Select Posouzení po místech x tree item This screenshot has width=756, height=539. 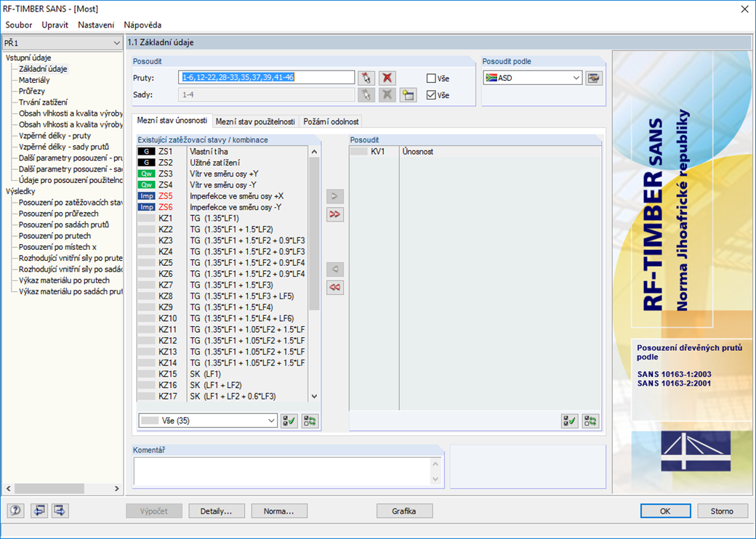click(57, 247)
